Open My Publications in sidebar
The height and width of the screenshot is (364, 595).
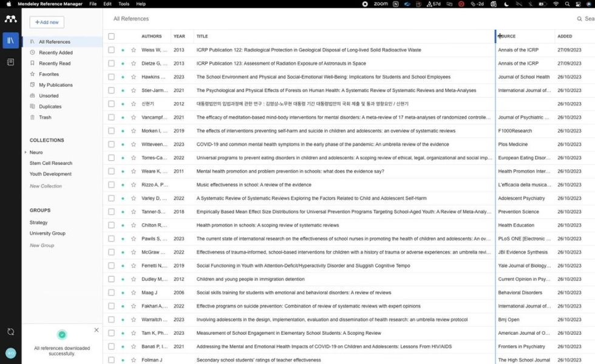click(x=56, y=85)
